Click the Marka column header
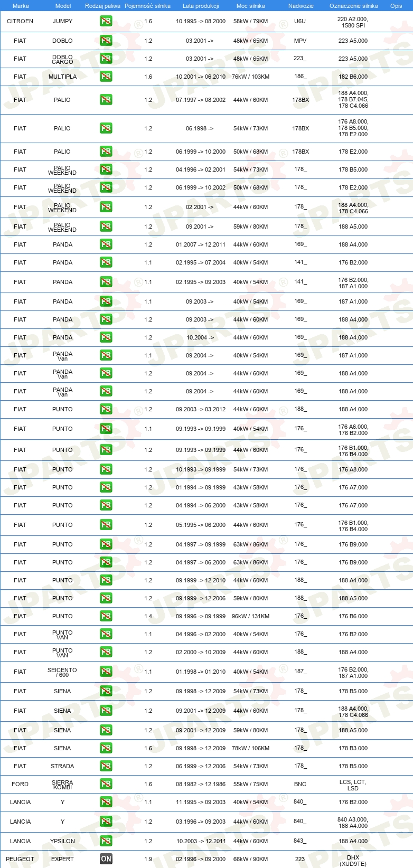Screen dimensions: 413x868 point(21,6)
